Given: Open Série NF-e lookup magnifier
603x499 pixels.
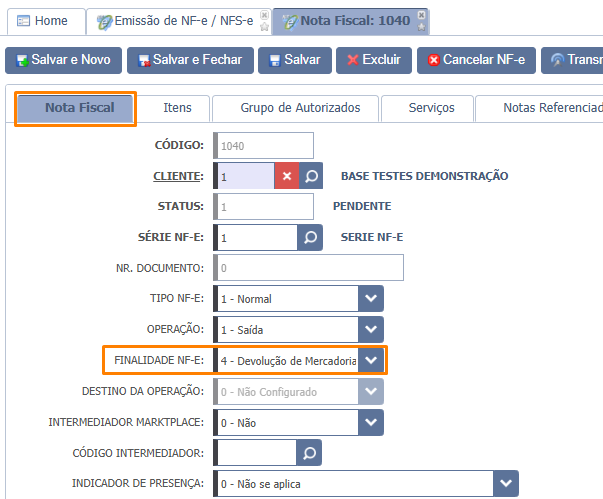Looking at the screenshot, I should point(311,238).
